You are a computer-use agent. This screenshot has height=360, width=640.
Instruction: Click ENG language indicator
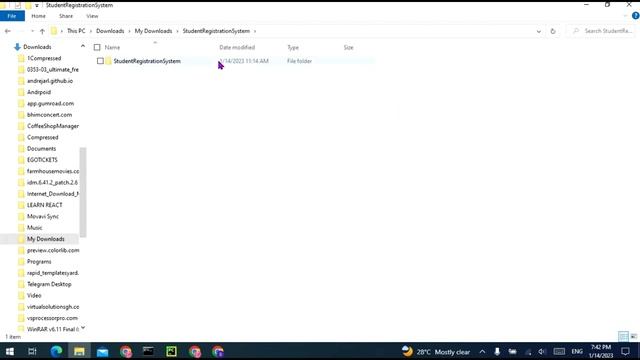click(x=577, y=352)
